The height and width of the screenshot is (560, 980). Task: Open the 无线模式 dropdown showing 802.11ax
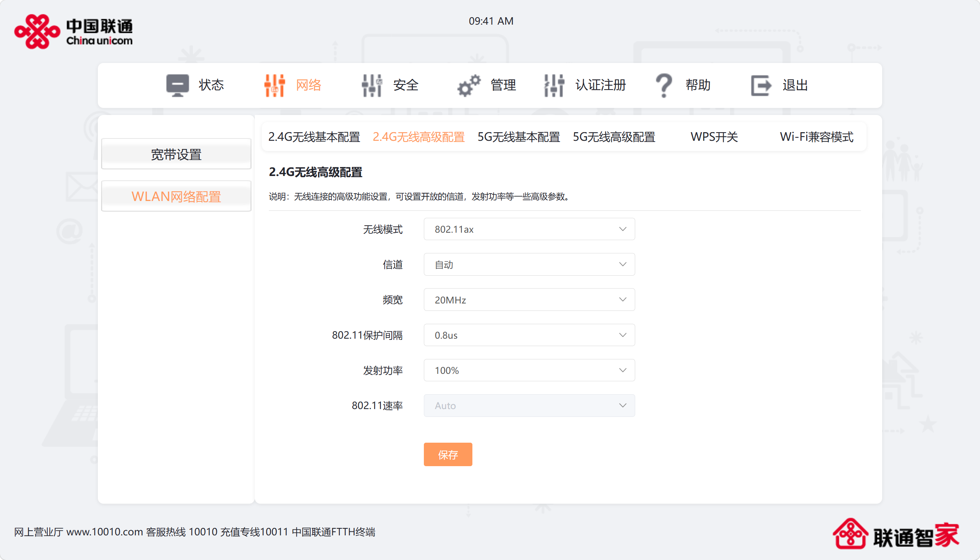529,229
